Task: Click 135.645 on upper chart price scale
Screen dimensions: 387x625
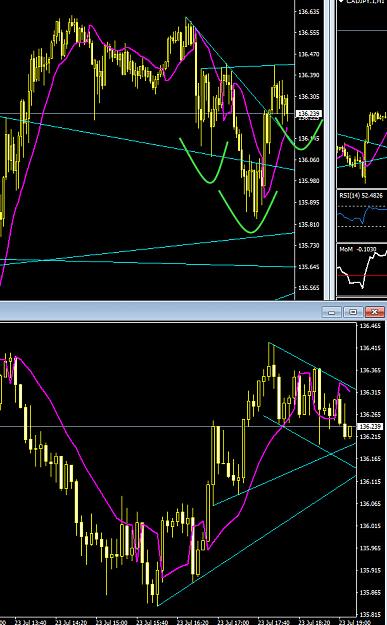Action: [x=309, y=267]
